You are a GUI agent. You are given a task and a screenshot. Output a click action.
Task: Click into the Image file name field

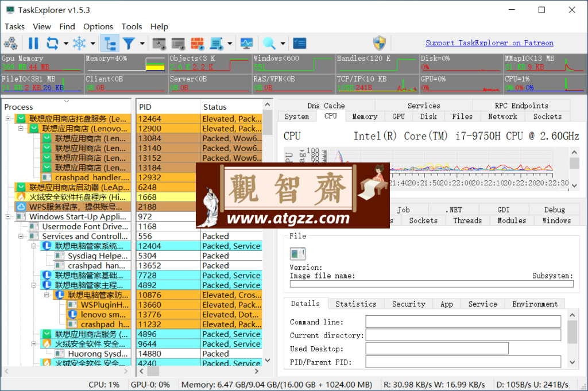431,284
